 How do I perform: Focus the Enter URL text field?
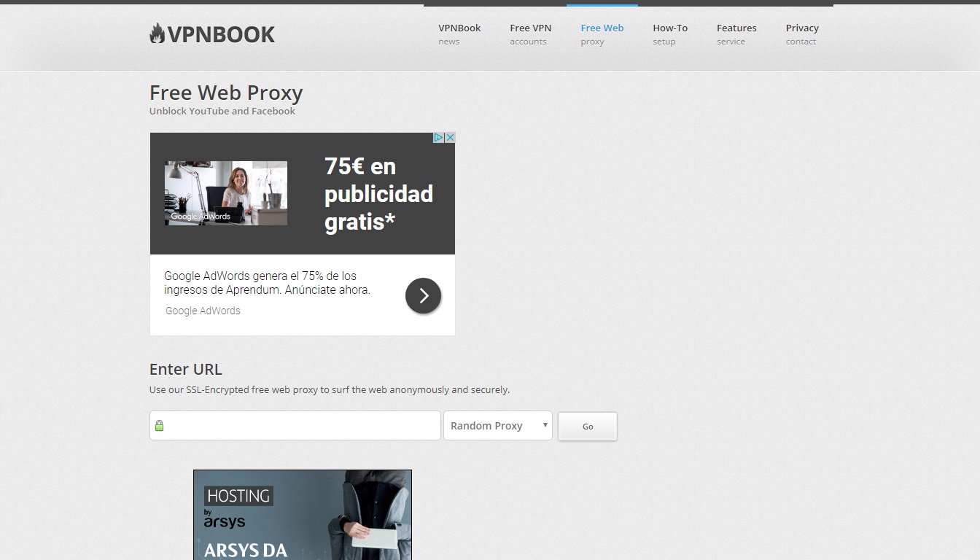point(303,426)
